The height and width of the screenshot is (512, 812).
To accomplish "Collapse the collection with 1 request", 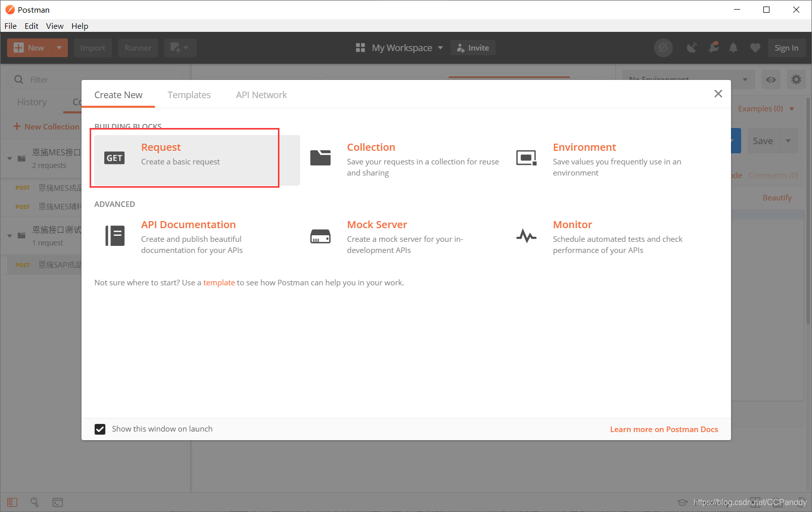I will [10, 236].
